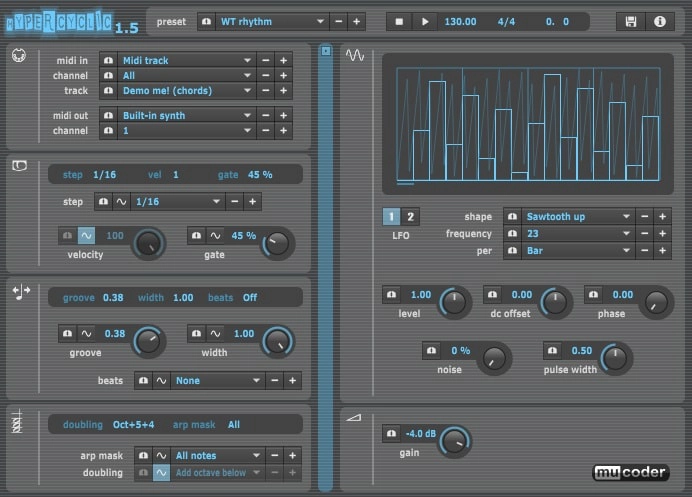Click the MIDI learn icon for gate
The image size is (692, 497).
196,236
